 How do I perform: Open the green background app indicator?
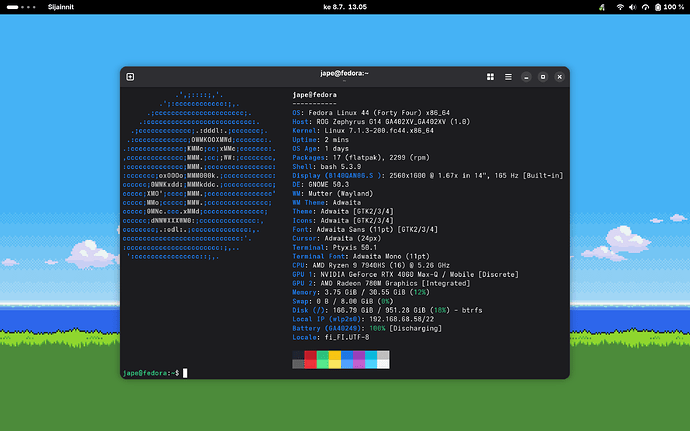602,7
